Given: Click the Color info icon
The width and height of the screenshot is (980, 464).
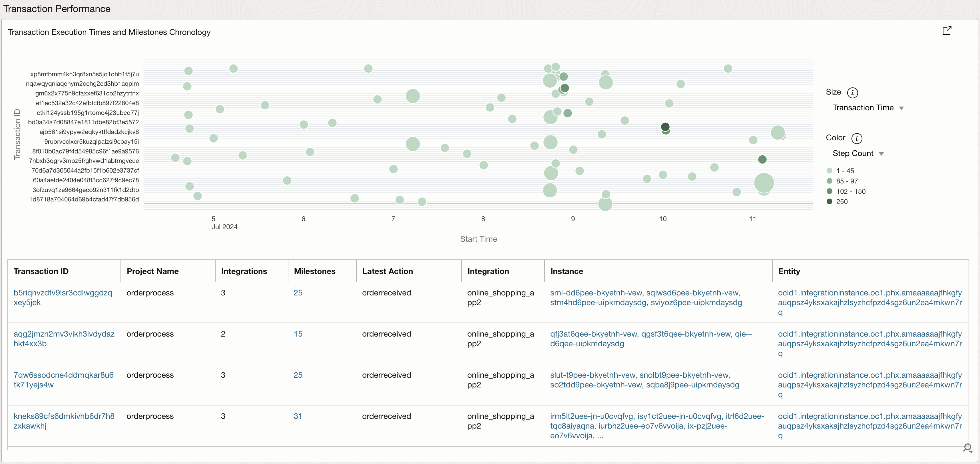Looking at the screenshot, I should coord(856,138).
